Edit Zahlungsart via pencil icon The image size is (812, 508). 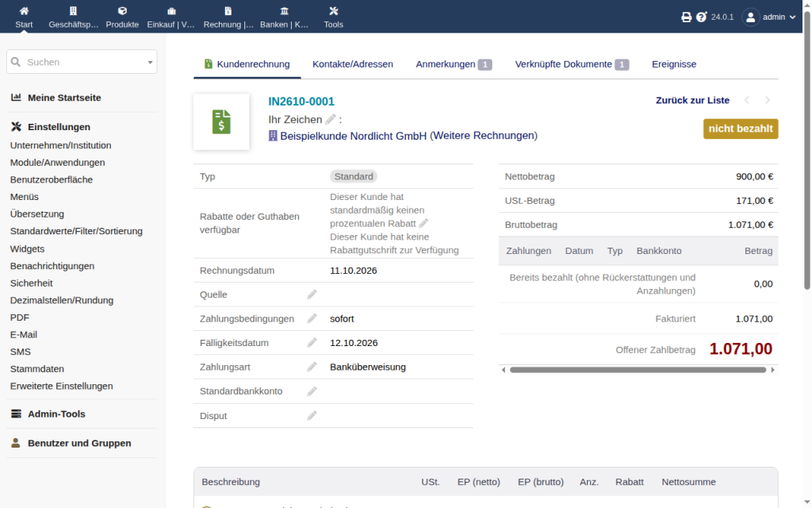pos(312,367)
